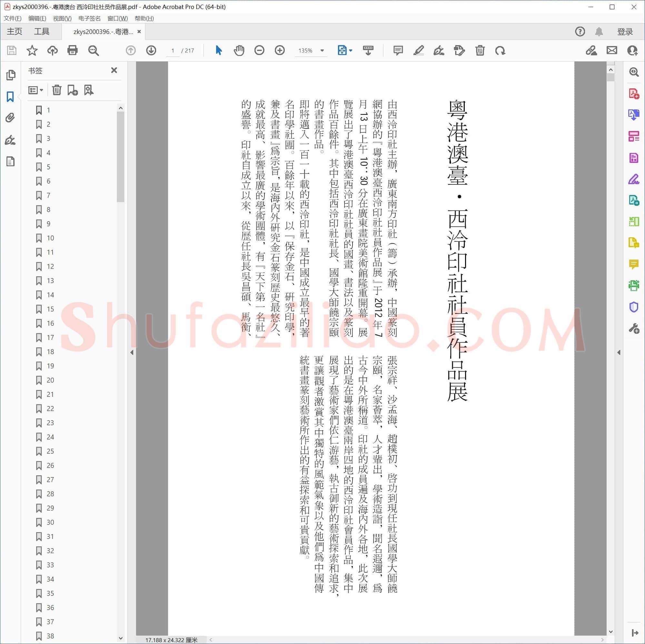Zoom out with the minus button
The width and height of the screenshot is (645, 644).
(259, 50)
